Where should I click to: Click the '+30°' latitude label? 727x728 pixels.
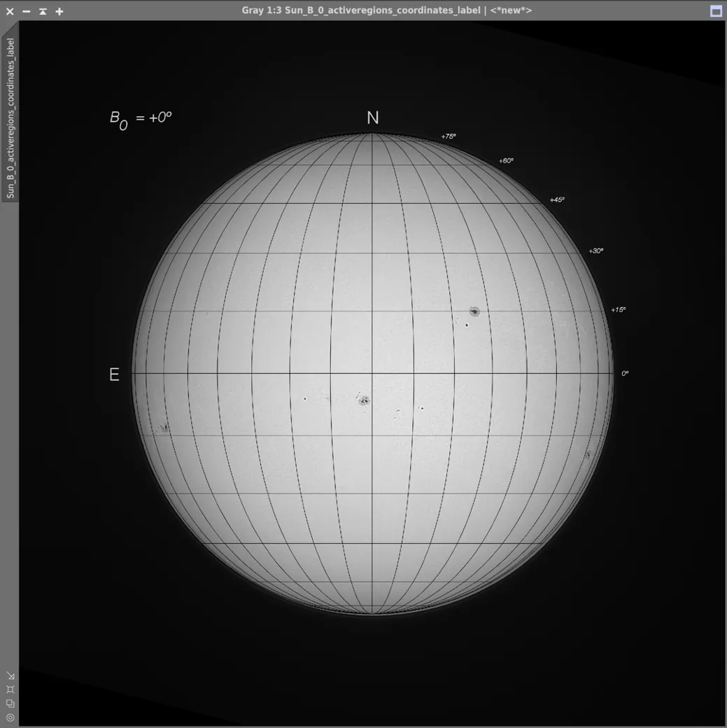[596, 251]
